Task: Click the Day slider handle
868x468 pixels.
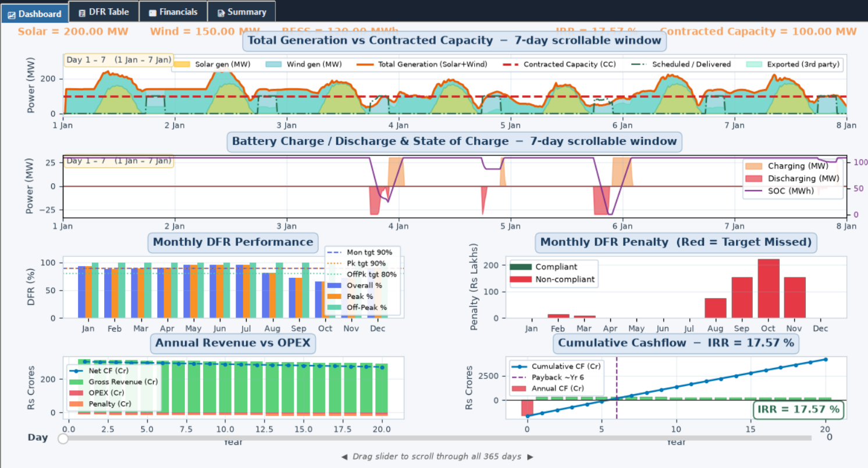Action: pyautogui.click(x=63, y=438)
